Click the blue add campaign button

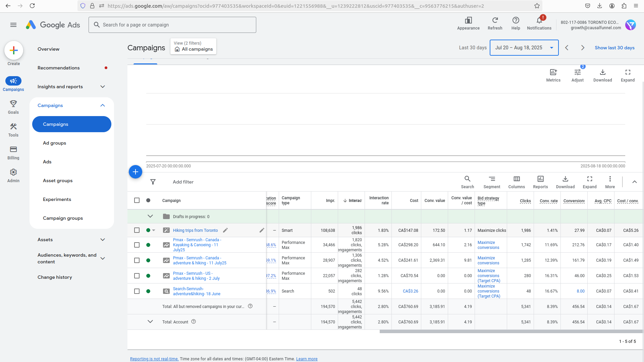pos(136,172)
